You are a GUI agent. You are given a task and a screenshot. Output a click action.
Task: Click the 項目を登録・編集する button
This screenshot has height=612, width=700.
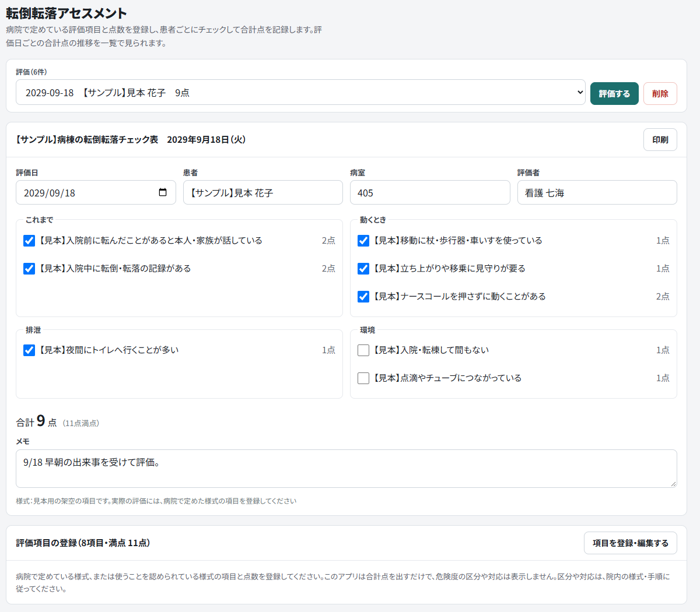pos(630,543)
